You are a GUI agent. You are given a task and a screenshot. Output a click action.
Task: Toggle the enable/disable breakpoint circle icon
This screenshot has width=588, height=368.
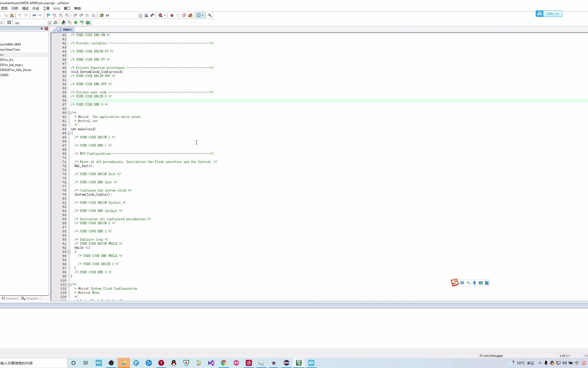[178, 15]
